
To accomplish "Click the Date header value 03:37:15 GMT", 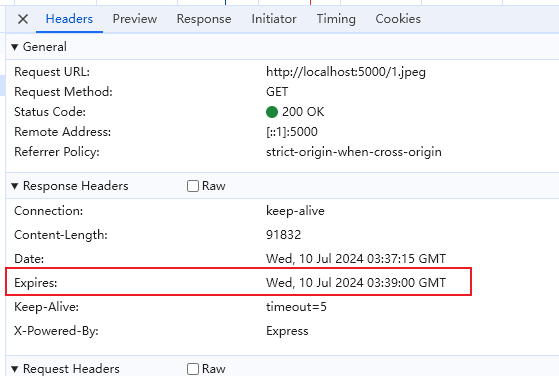I will coord(356,259).
